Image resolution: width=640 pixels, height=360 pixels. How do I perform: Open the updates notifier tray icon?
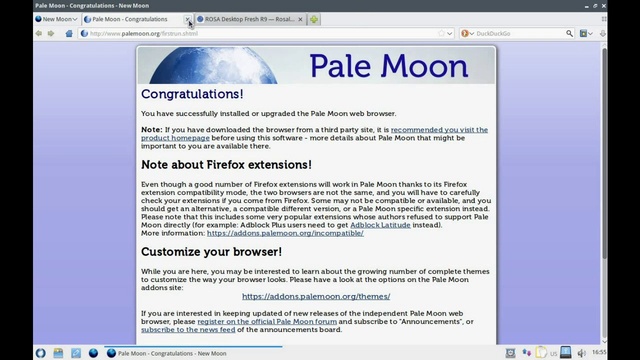click(510, 353)
